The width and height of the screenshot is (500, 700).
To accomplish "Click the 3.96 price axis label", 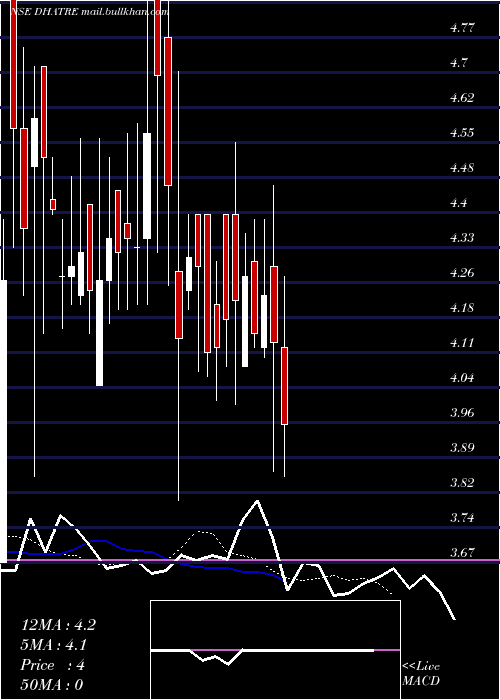I will pos(462,412).
